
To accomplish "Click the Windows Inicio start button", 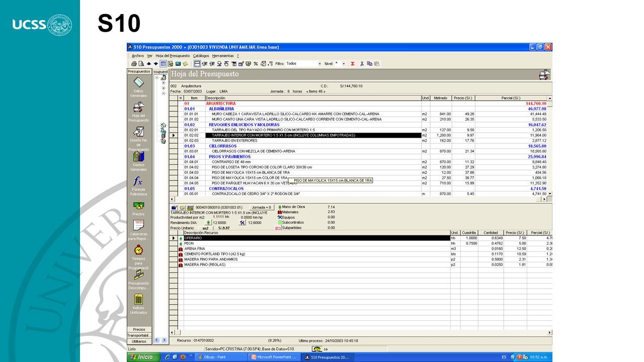I will click(143, 357).
